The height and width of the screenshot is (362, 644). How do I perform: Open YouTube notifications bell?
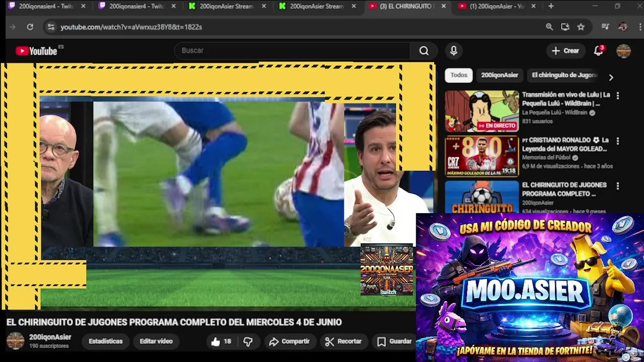point(598,51)
